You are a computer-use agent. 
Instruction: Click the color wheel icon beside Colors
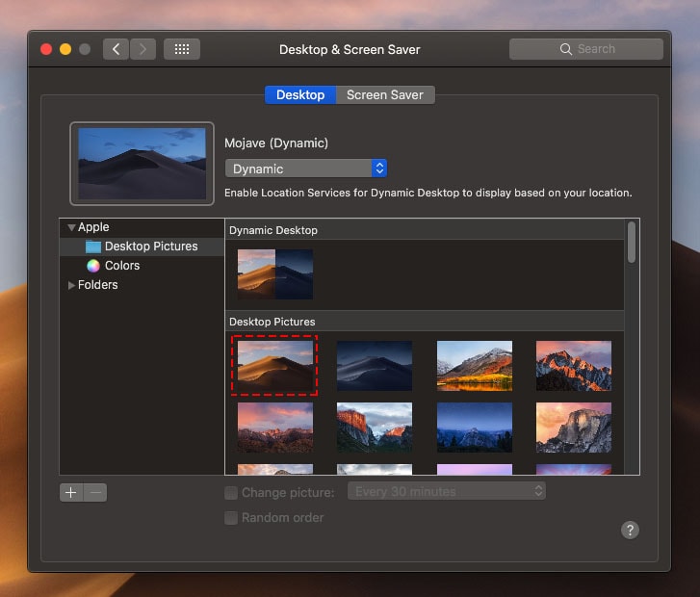93,266
